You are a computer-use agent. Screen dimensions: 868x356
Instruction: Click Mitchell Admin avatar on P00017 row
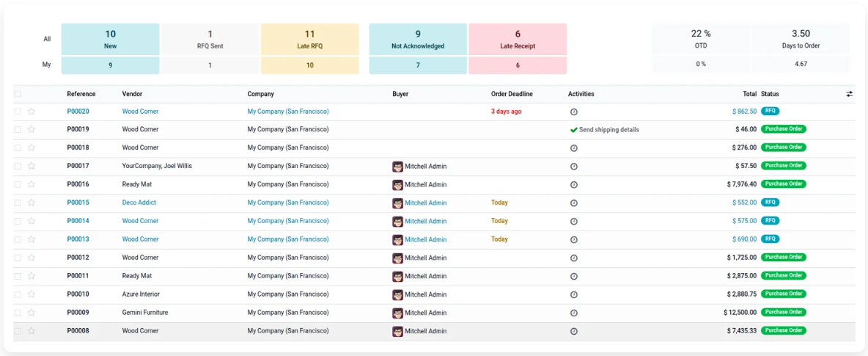(397, 166)
